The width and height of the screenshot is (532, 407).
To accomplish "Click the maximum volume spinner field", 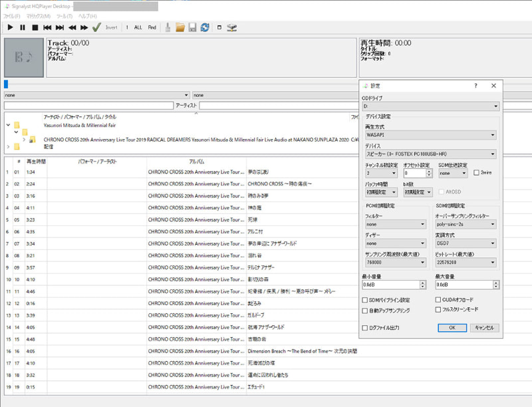I will coord(464,285).
